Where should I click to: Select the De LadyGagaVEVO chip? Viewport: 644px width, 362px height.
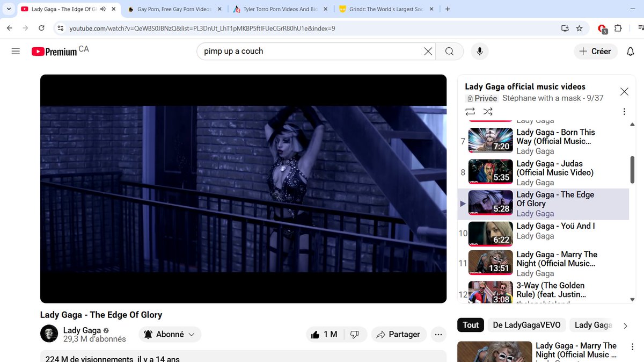526,325
